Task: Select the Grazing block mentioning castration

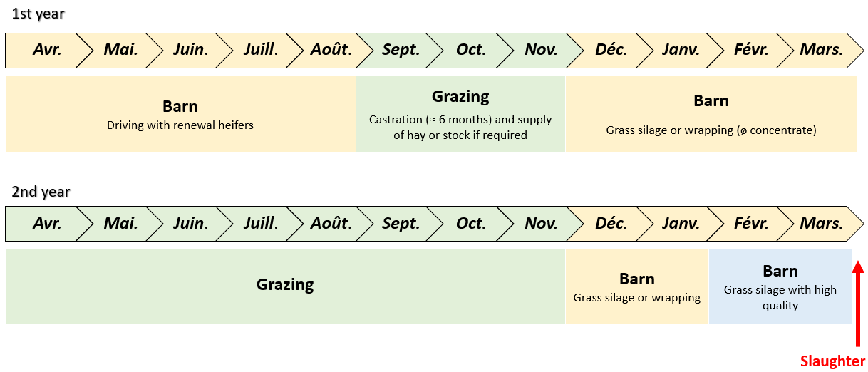Action: click(x=460, y=114)
